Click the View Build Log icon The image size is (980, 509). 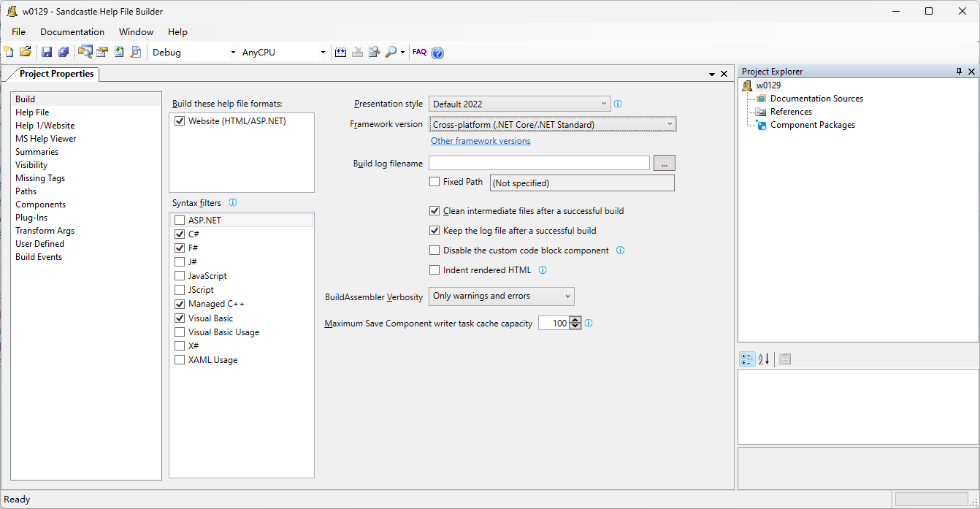tap(374, 52)
